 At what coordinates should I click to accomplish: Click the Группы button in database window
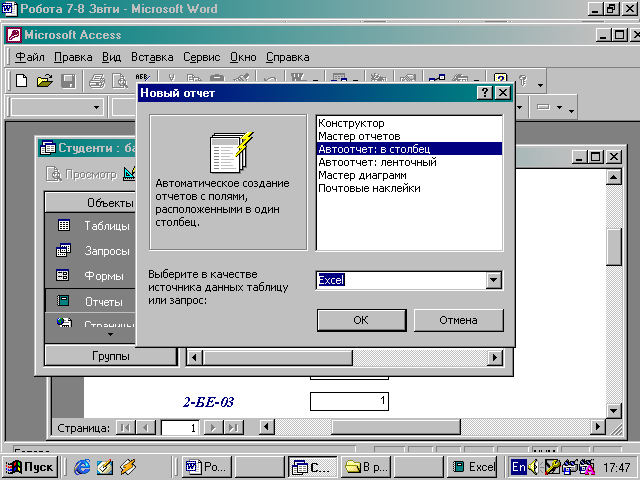(x=111, y=356)
